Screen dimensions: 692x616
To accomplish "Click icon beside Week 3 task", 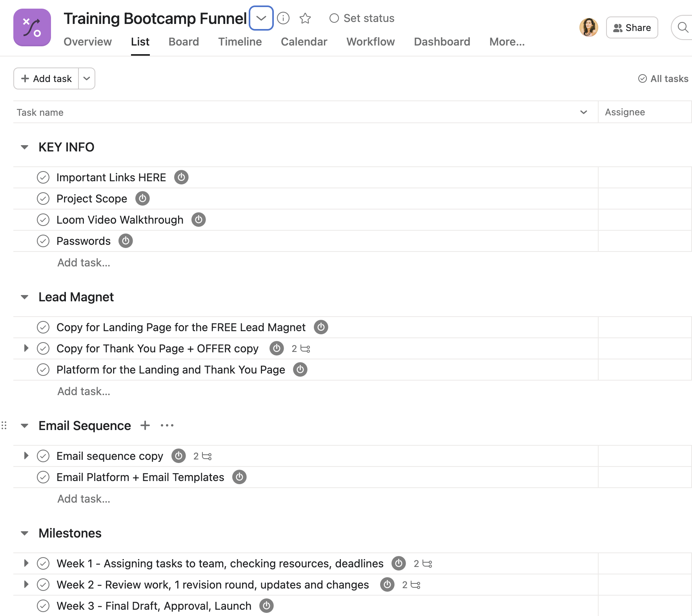I will (x=266, y=606).
